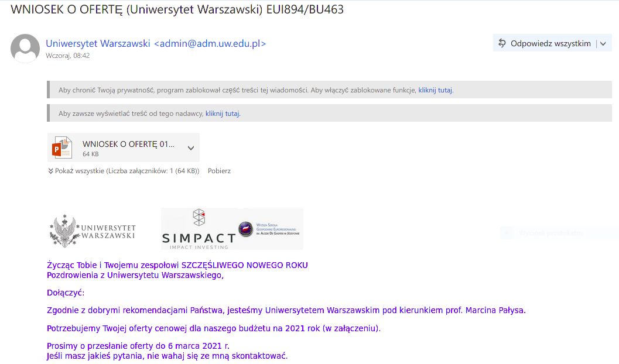
Task: Expand the chevron on the attachment card
Action: click(x=190, y=147)
